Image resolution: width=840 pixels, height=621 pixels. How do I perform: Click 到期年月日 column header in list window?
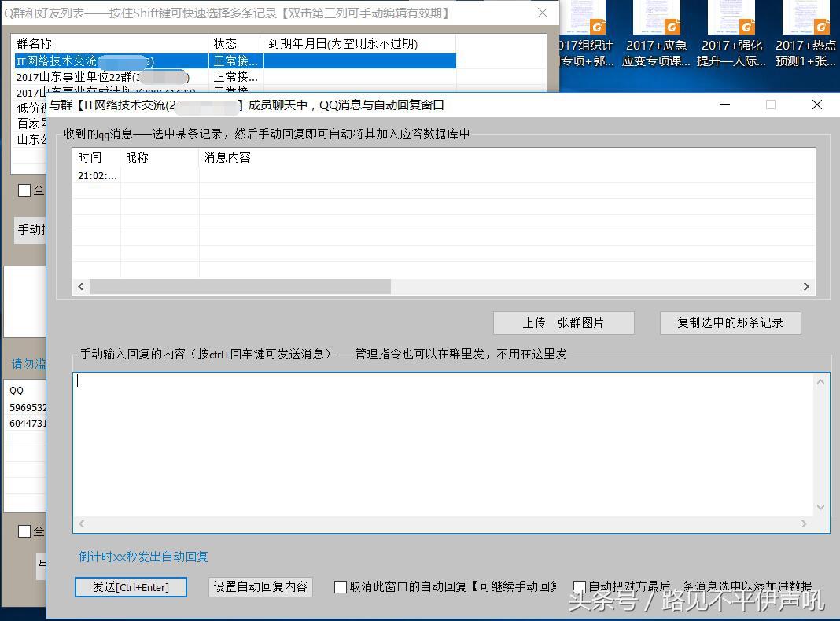pos(359,43)
